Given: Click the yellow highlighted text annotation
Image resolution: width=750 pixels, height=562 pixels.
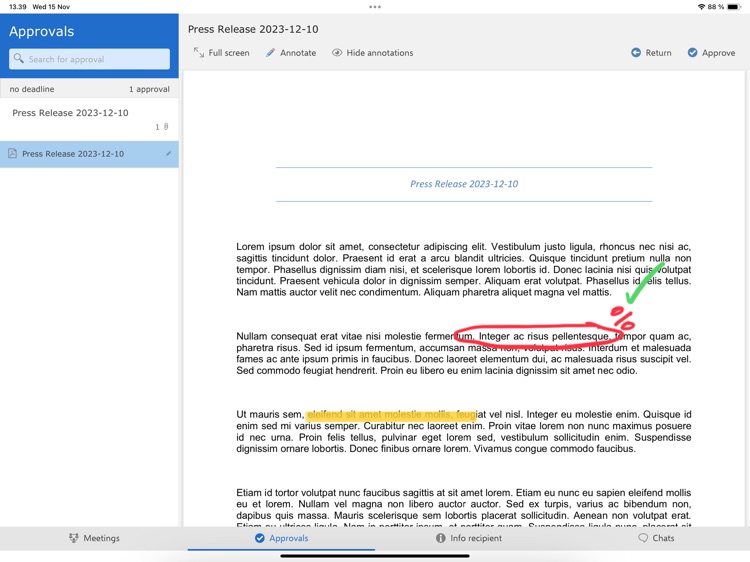Looking at the screenshot, I should pos(391,415).
